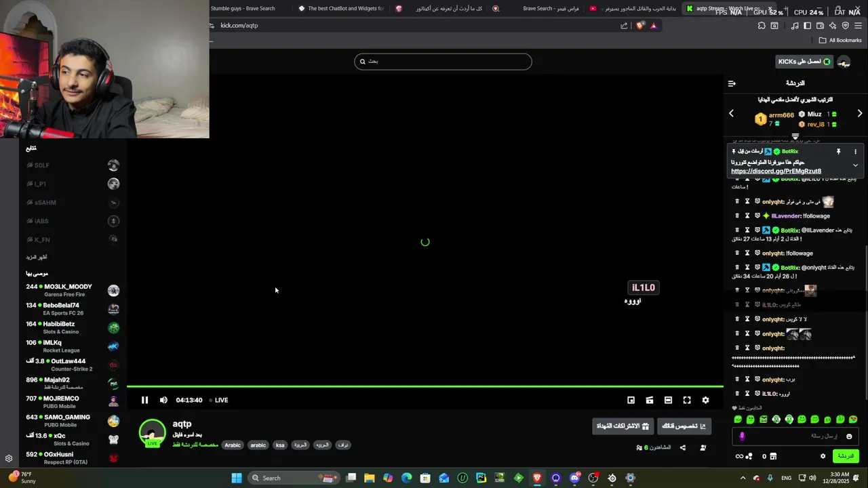Open File Explorer from taskbar

click(x=370, y=478)
